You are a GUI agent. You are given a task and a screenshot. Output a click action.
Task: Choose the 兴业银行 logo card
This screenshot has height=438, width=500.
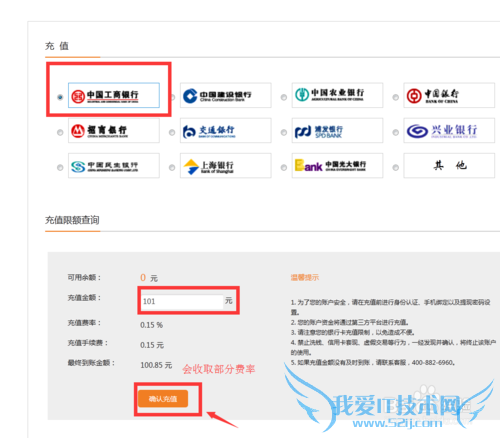click(x=449, y=130)
